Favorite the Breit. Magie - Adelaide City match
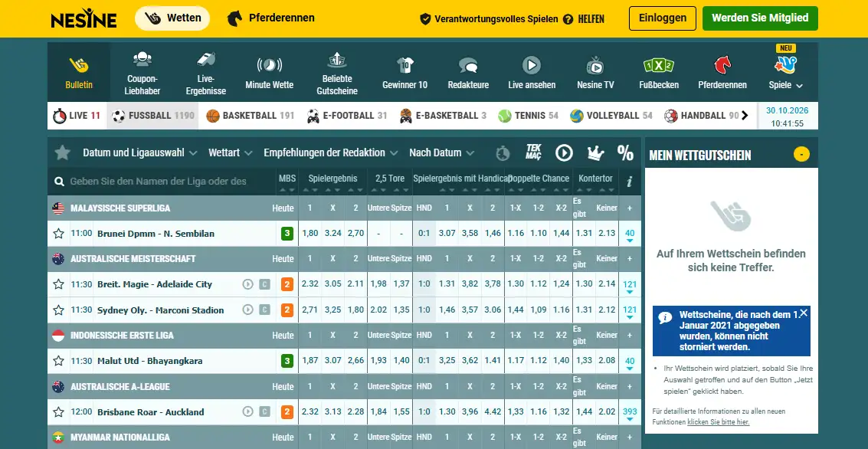868x449 pixels. pos(58,284)
